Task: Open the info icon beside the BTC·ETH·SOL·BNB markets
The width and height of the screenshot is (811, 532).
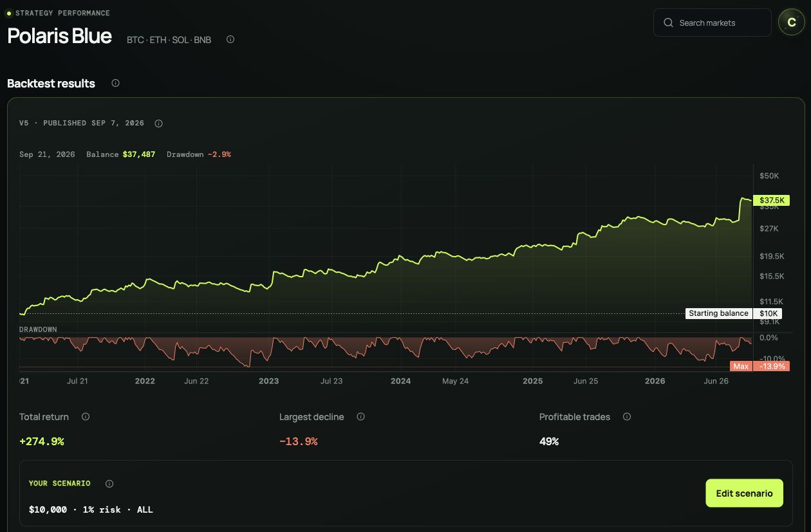Action: point(230,39)
